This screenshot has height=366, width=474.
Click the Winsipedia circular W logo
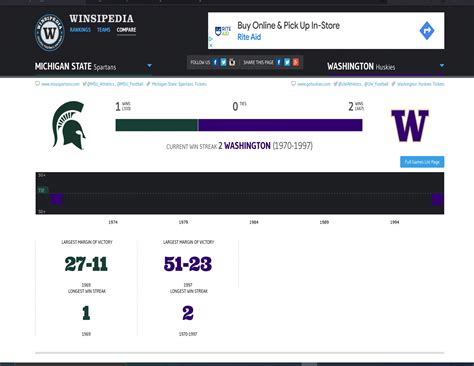(x=50, y=32)
